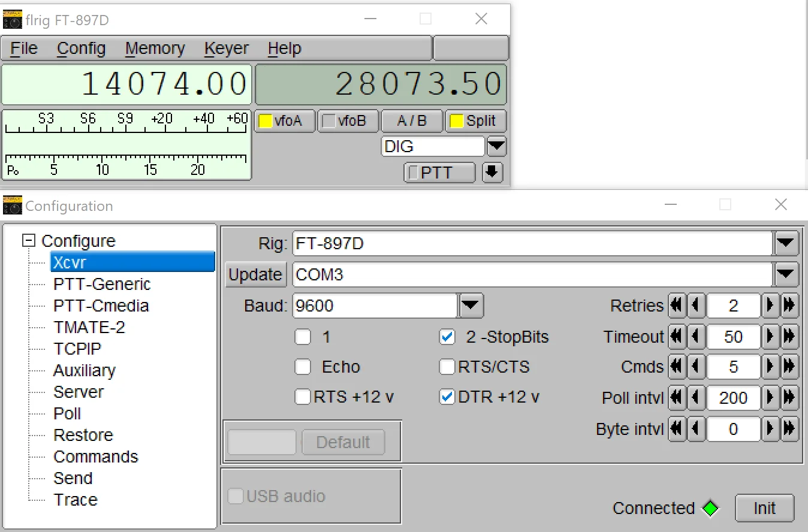This screenshot has height=532, width=808.
Task: Fast-decrease the Timeout value
Action: (x=677, y=337)
